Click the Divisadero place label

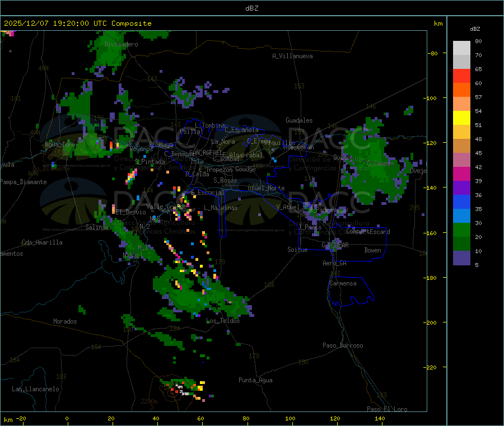pyautogui.click(x=121, y=44)
